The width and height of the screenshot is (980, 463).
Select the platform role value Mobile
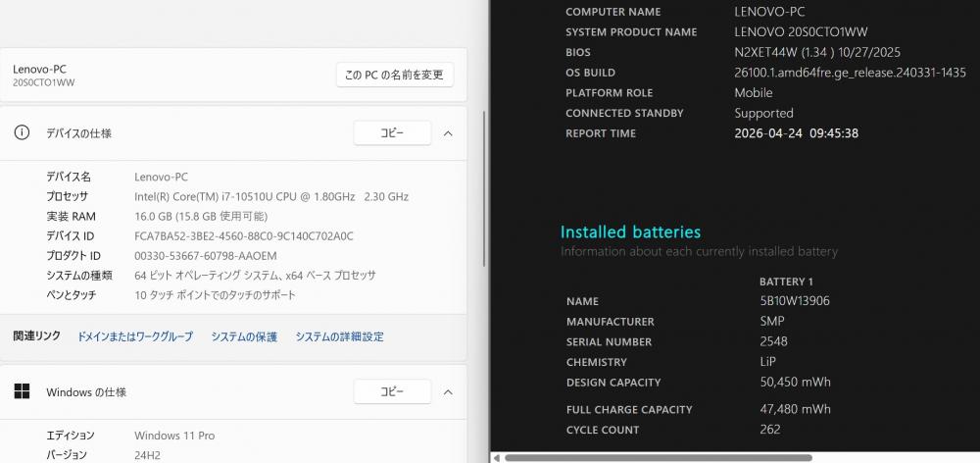pyautogui.click(x=753, y=92)
